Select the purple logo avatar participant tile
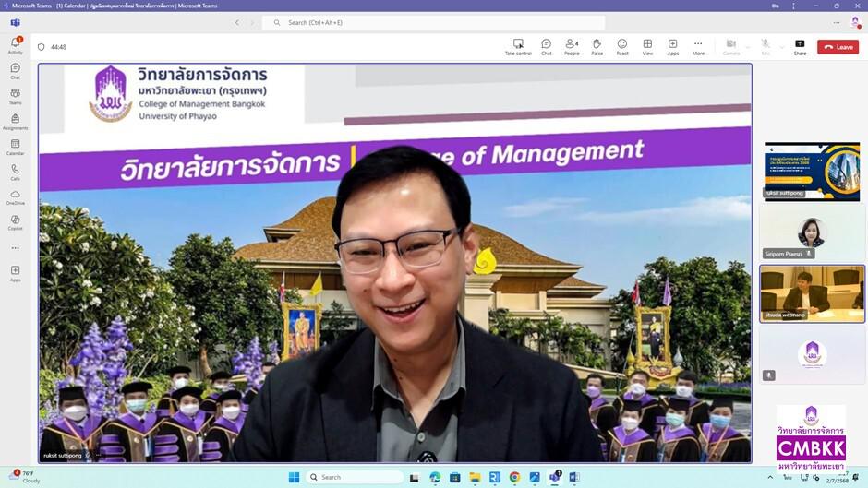Screen dimensions: 868x488 click(x=812, y=354)
